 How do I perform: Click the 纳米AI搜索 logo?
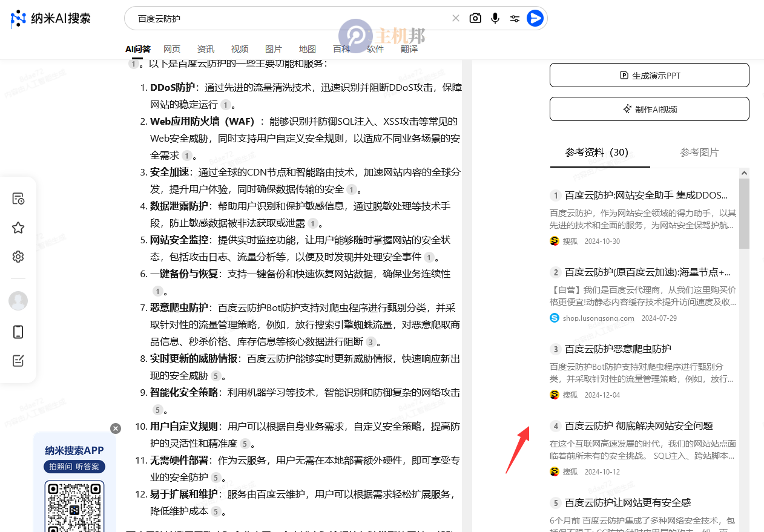(51, 19)
